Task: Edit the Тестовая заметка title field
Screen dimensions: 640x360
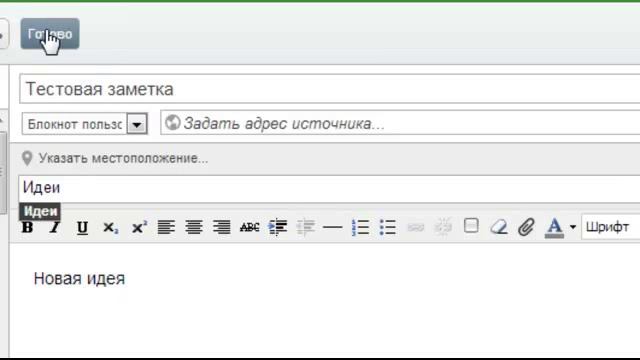Action: pos(330,89)
